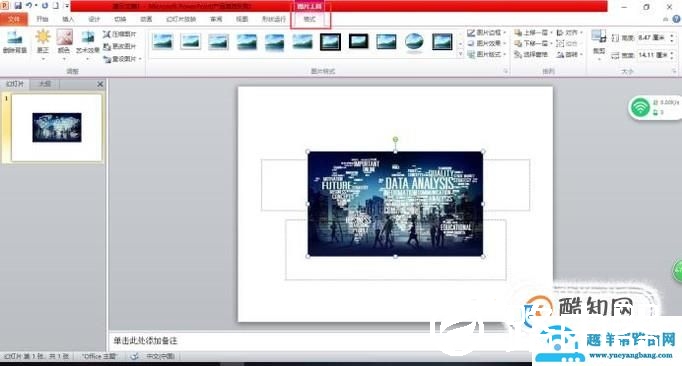
Task: Apply the oval picture style
Action: (x=414, y=42)
